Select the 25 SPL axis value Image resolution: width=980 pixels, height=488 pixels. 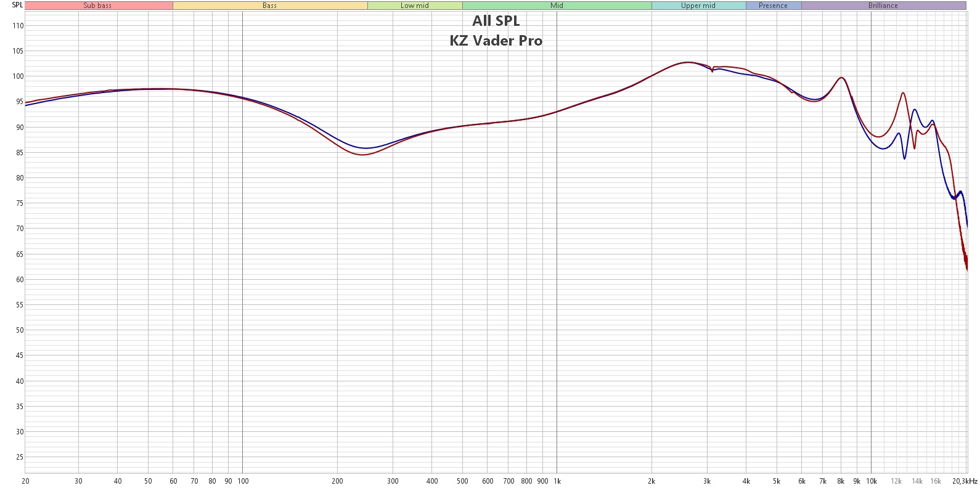click(20, 457)
